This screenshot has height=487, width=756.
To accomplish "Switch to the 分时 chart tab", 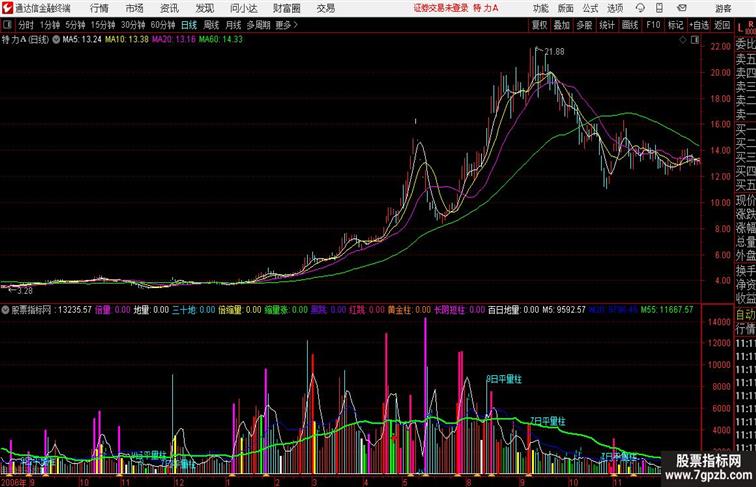I will click(26, 25).
